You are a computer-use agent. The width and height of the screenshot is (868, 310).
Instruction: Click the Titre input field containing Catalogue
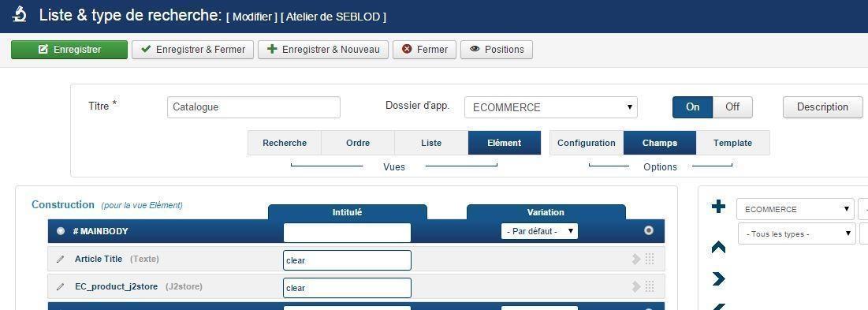[254, 107]
